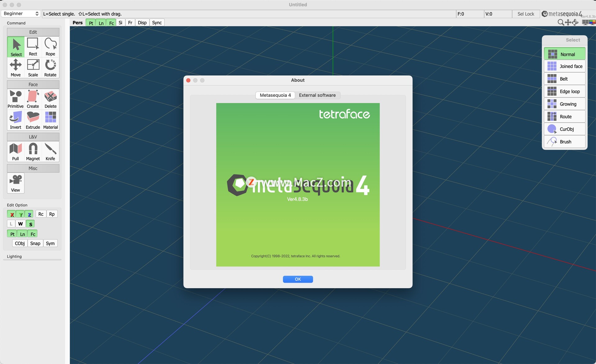The image size is (596, 364).
Task: Click the View tool in Misc
Action: coord(15,183)
